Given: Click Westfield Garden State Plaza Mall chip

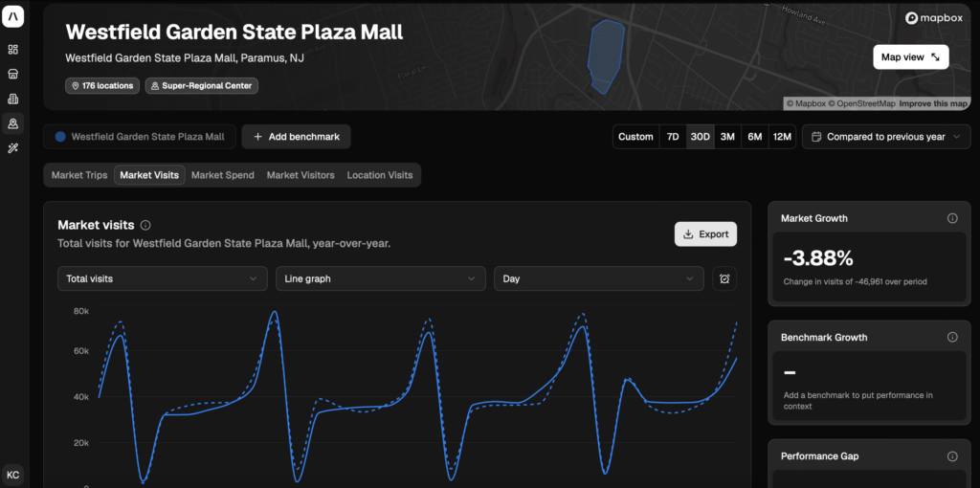Looking at the screenshot, I should [x=140, y=136].
